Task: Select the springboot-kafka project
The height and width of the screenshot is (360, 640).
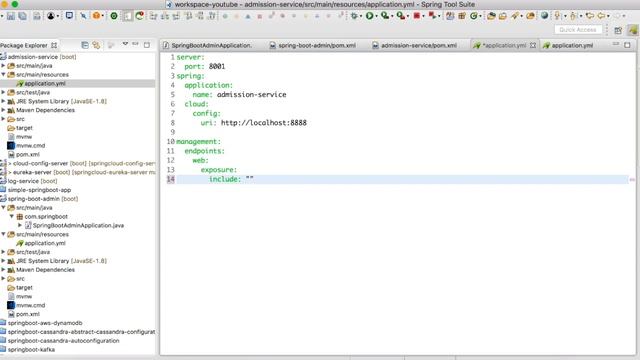Action: point(28,349)
